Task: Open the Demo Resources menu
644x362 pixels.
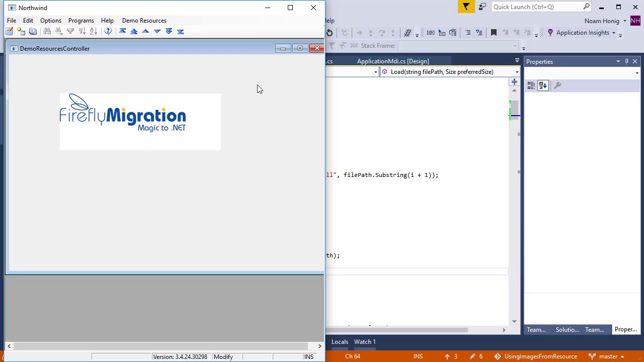Action: point(144,21)
